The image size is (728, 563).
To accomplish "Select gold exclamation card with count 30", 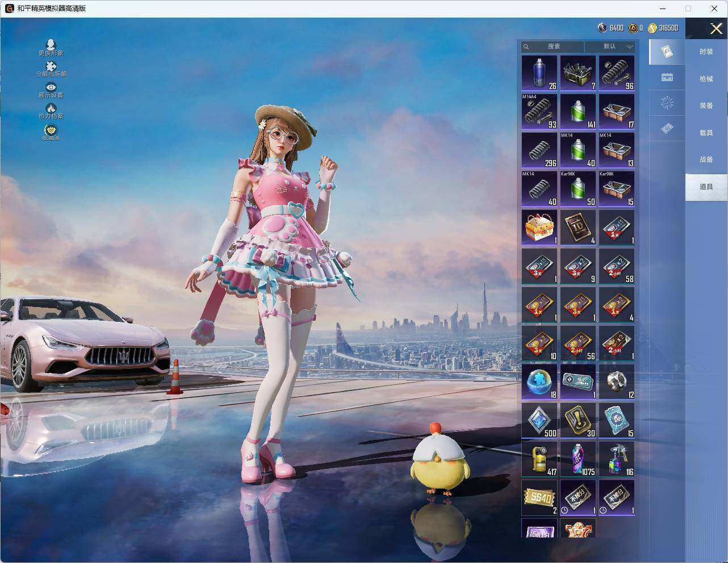I will (578, 421).
